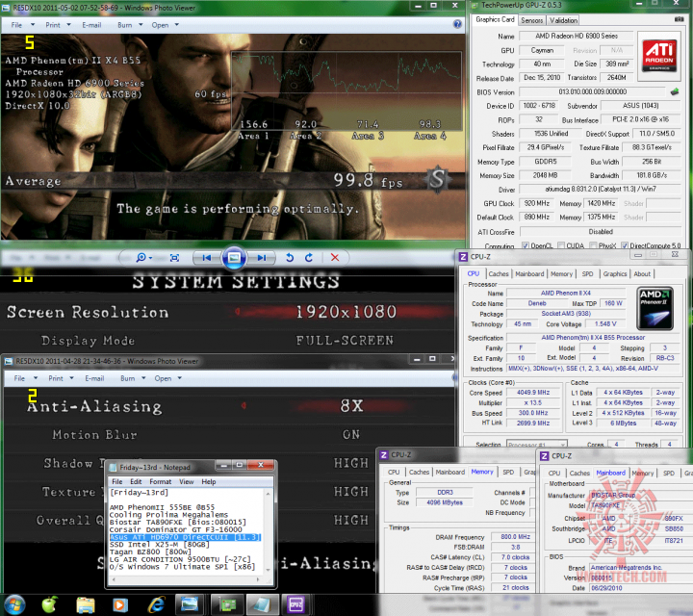Open Print dropdown in top Photo Viewer
Image resolution: width=693 pixels, height=616 pixels.
point(58,25)
